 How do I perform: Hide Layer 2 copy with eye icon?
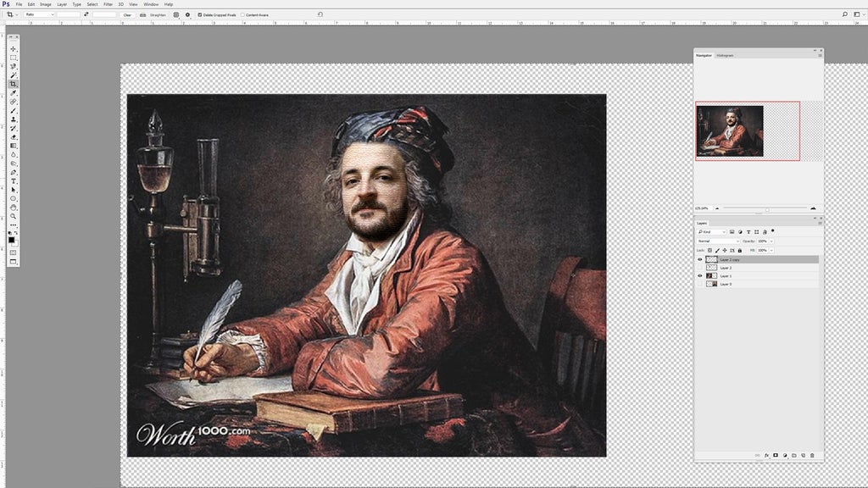pyautogui.click(x=699, y=259)
